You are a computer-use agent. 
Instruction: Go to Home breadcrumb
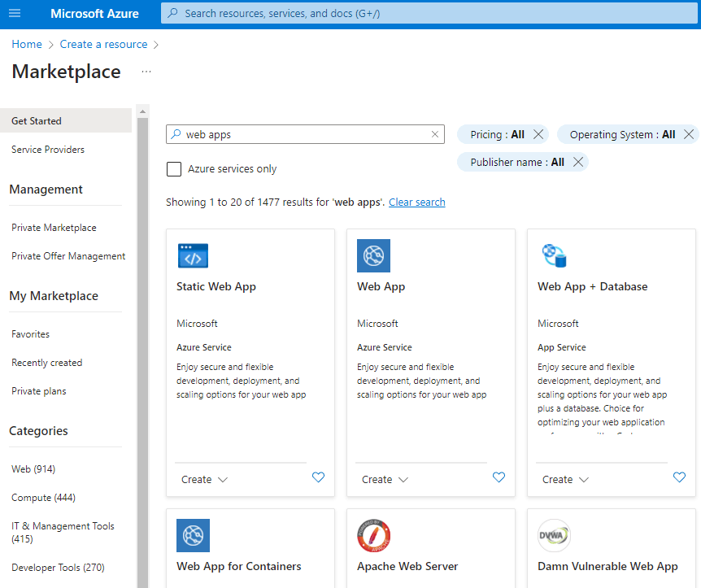(27, 44)
